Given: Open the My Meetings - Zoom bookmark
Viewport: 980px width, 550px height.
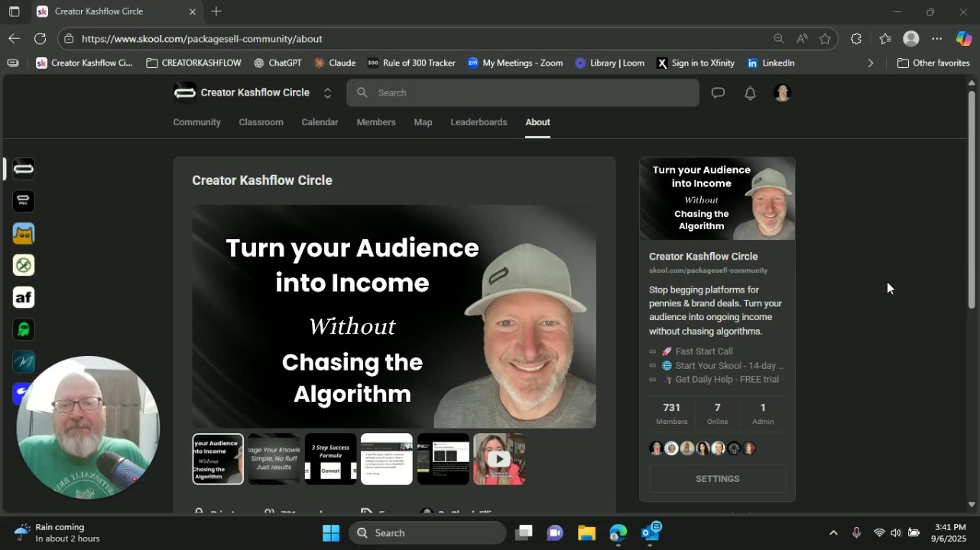Looking at the screenshot, I should coord(514,63).
